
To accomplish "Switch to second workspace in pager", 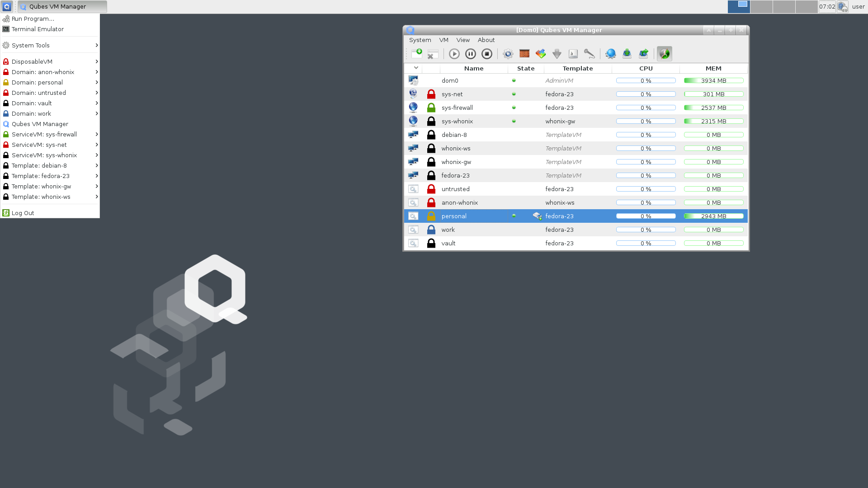I will (x=761, y=7).
